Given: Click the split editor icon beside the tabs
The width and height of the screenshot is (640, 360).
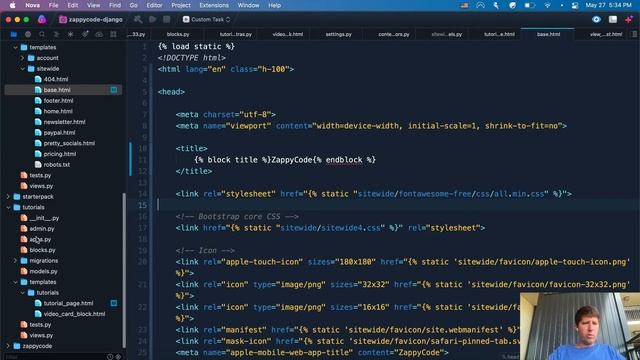Looking at the screenshot, I should [635, 34].
